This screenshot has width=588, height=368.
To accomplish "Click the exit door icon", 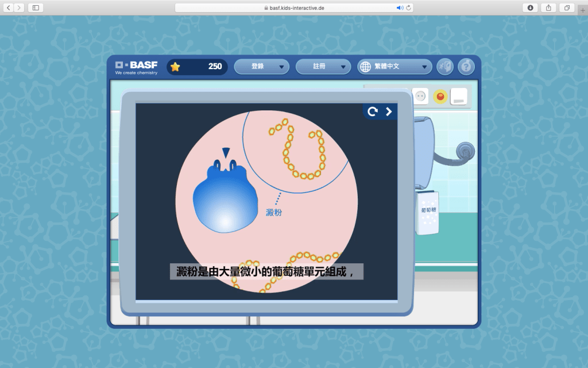I will pos(445,67).
